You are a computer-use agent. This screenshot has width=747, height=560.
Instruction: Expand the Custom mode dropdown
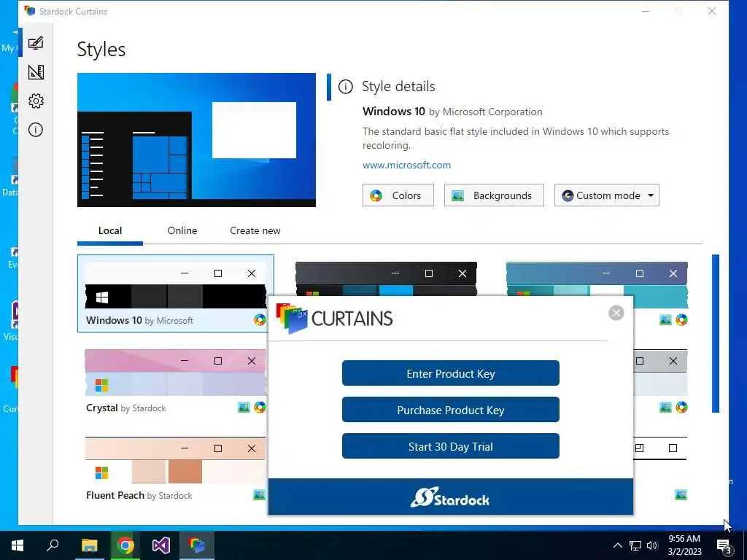[606, 195]
